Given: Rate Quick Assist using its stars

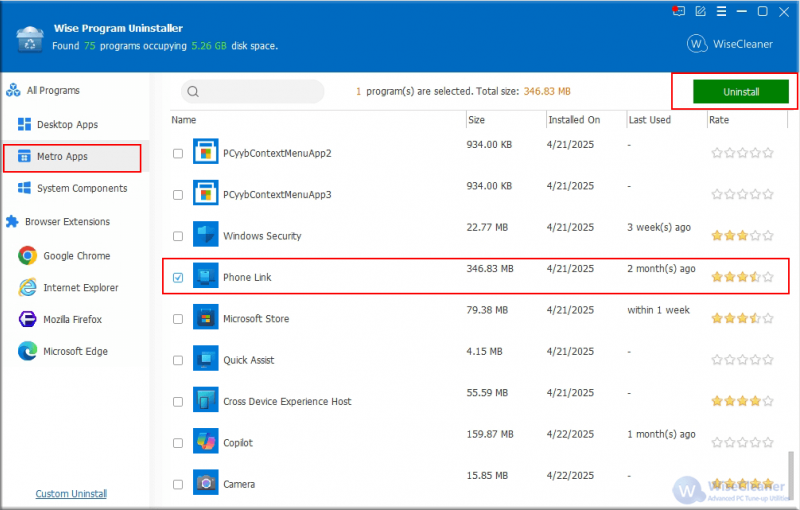Looking at the screenshot, I should (742, 360).
